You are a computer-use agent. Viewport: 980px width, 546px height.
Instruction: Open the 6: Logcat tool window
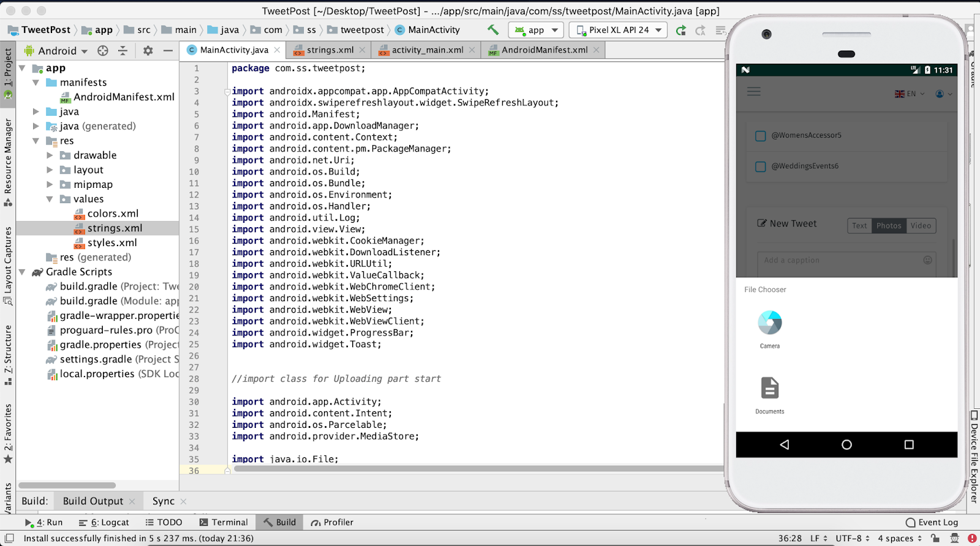104,523
